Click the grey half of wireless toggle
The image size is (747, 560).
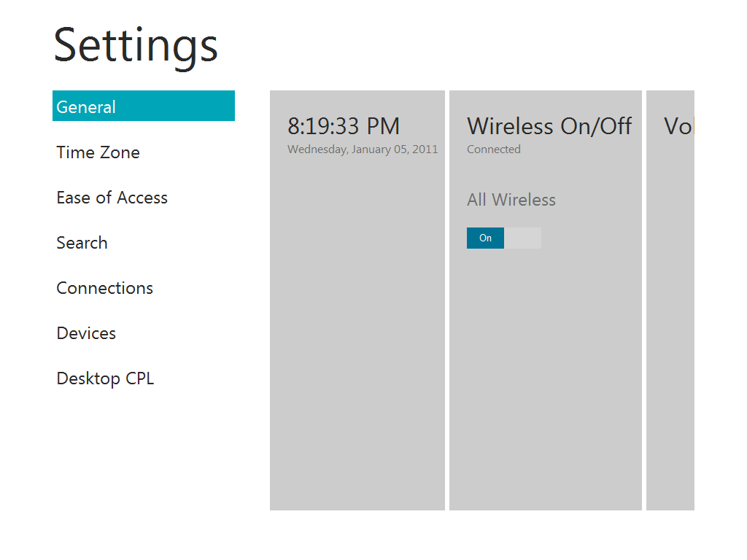[523, 238]
